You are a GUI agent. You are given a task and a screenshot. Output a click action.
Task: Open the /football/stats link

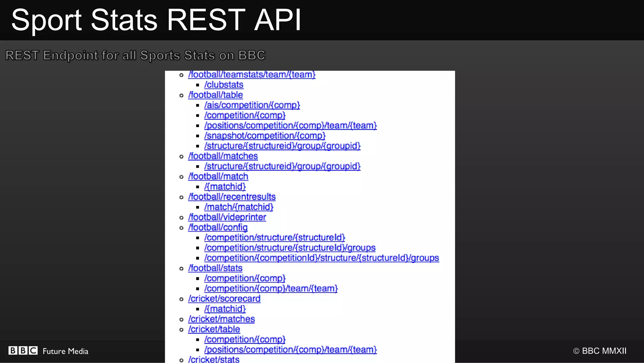click(x=215, y=268)
